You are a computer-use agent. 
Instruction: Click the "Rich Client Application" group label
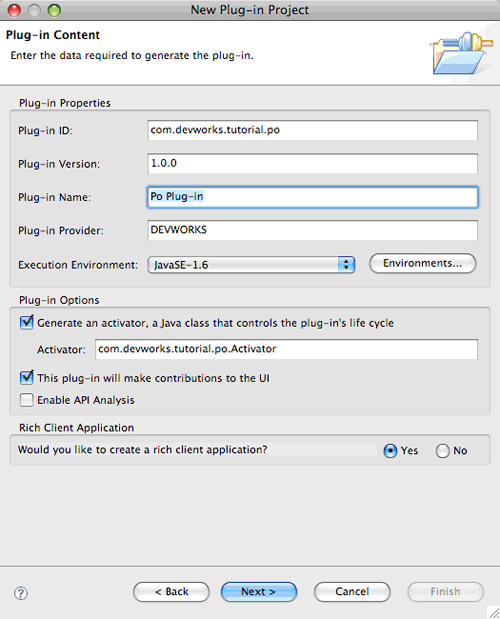click(77, 428)
